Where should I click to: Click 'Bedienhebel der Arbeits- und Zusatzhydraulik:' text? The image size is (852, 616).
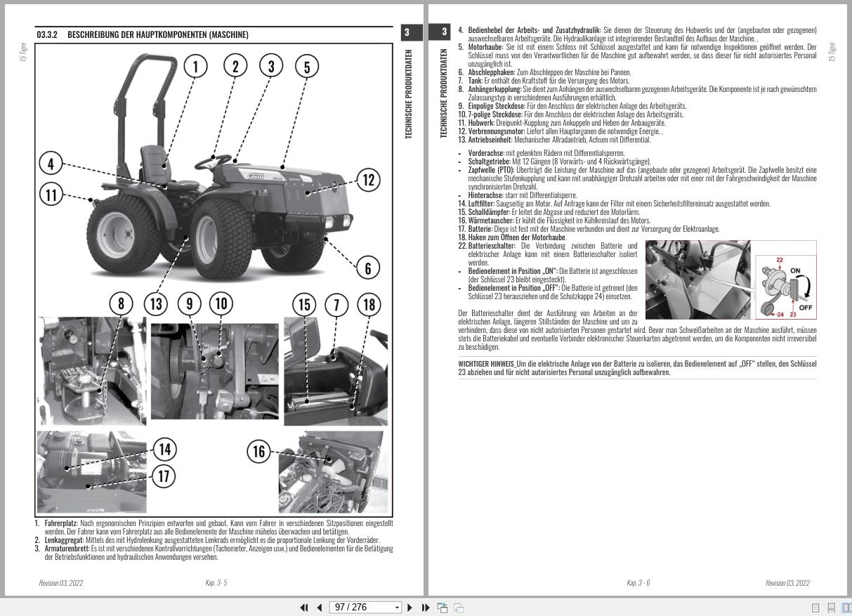coord(535,30)
